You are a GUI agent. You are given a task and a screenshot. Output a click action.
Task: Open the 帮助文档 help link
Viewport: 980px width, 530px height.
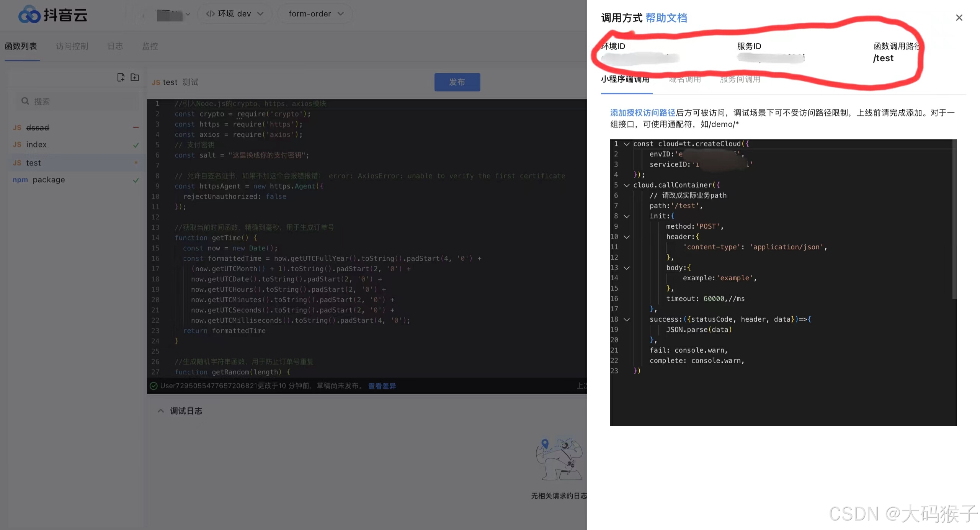pyautogui.click(x=666, y=18)
